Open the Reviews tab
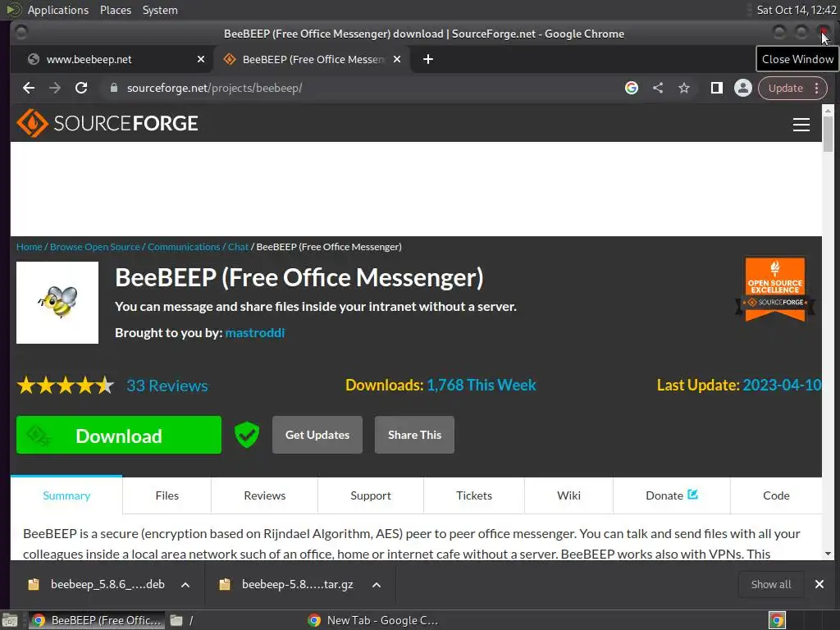Image resolution: width=840 pixels, height=630 pixels. (265, 495)
